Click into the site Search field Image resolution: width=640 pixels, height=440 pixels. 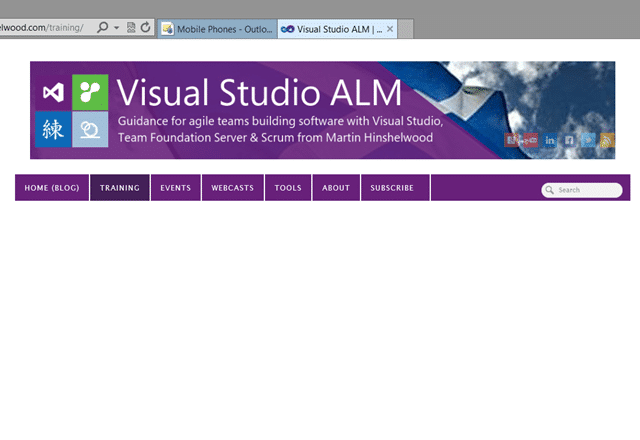pos(582,190)
